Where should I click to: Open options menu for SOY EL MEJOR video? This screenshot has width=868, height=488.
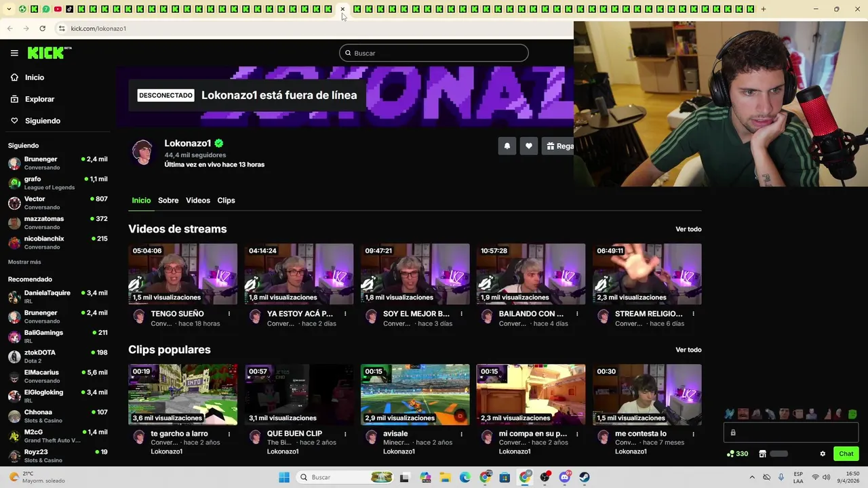(x=461, y=314)
